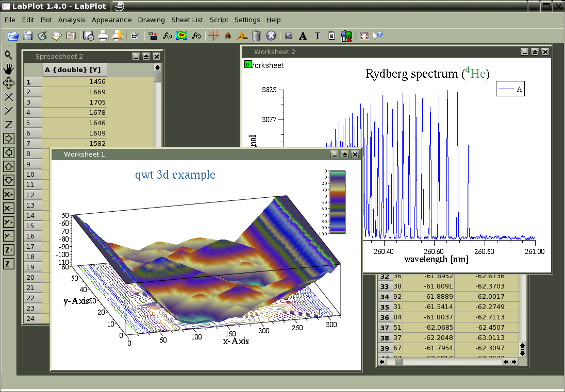
Task: Click the Open file folder icon
Action: point(13,36)
